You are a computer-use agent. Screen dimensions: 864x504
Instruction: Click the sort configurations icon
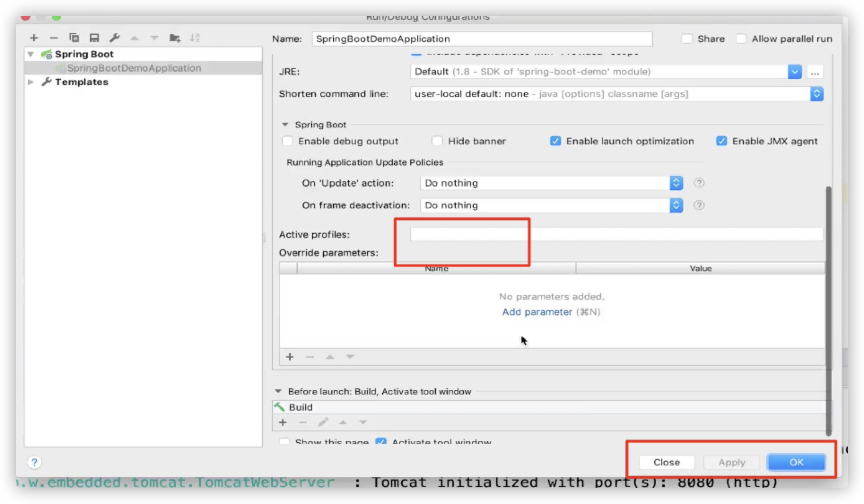point(195,38)
